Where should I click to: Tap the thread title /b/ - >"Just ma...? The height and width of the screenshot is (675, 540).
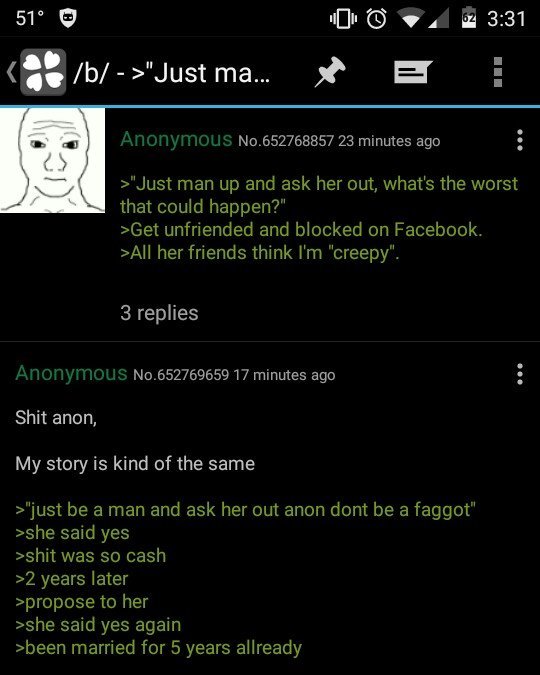[x=172, y=72]
